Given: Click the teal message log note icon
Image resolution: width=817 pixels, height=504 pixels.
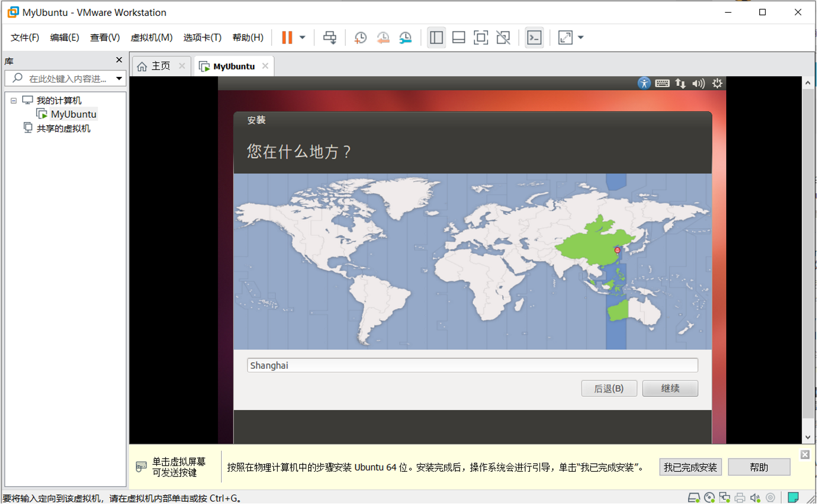Looking at the screenshot, I should pyautogui.click(x=793, y=498).
